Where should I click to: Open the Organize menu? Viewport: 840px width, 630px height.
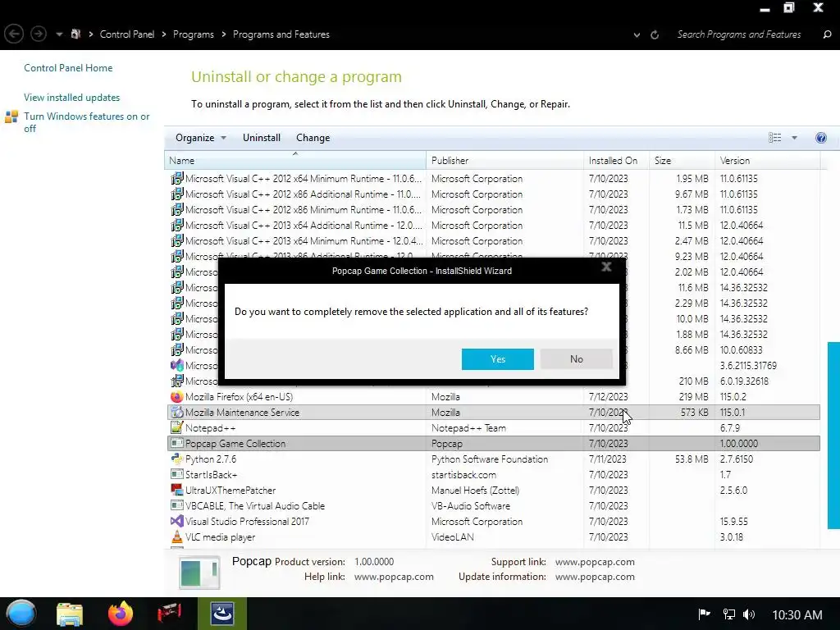[x=201, y=138]
